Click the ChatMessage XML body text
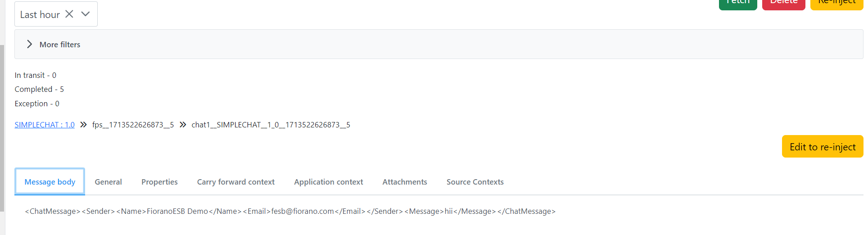The width and height of the screenshot is (868, 235). (290, 211)
